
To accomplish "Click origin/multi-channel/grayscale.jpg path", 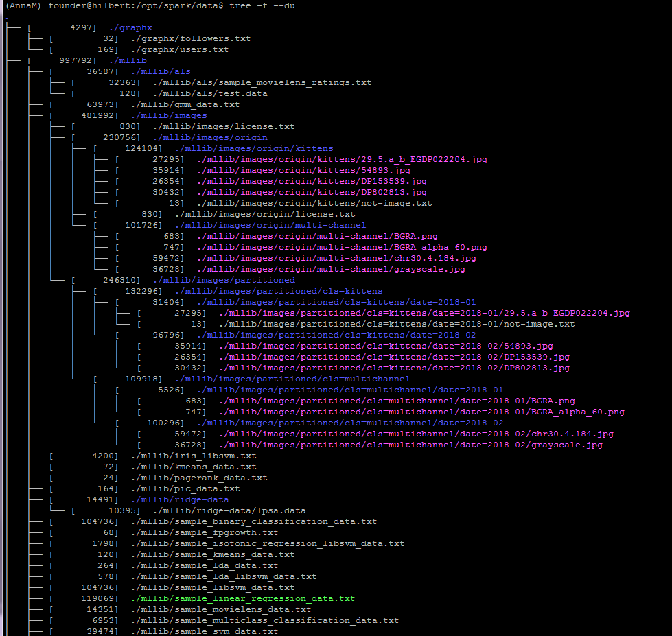I will click(331, 270).
